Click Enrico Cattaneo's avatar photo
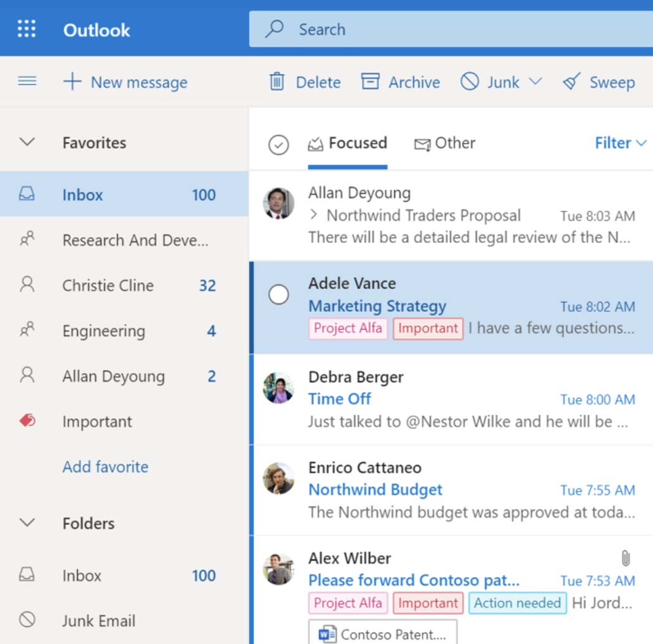The image size is (653, 644). tap(278, 478)
